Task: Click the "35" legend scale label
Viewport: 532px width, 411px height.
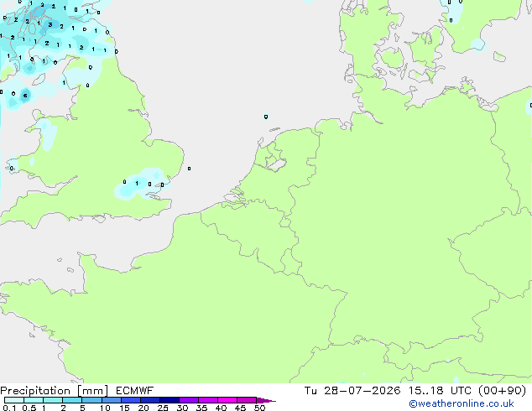Action: tap(201, 408)
